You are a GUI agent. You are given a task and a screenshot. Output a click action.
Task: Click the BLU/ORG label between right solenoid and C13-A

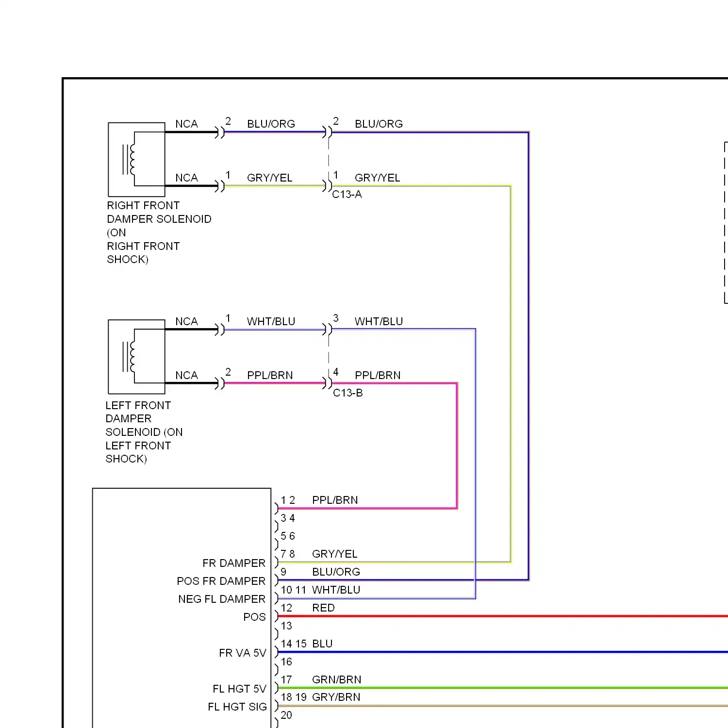[271, 124]
